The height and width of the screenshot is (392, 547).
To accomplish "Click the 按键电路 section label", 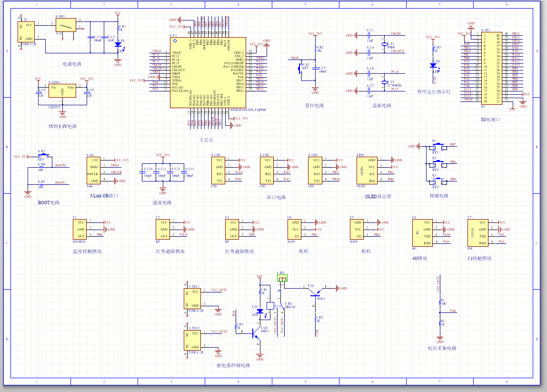I will click(439, 196).
